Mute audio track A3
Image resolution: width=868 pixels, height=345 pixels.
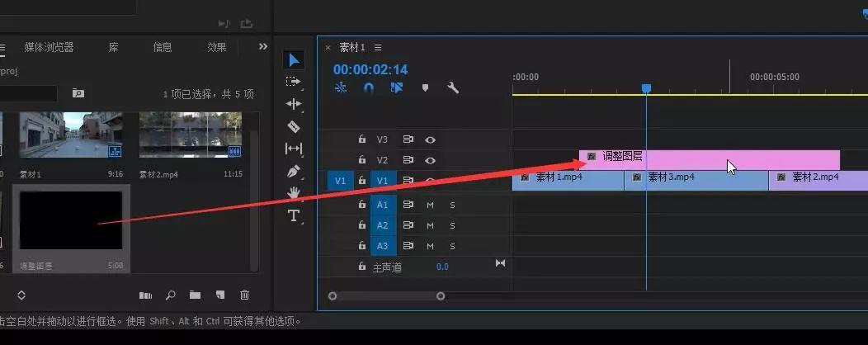[430, 247]
